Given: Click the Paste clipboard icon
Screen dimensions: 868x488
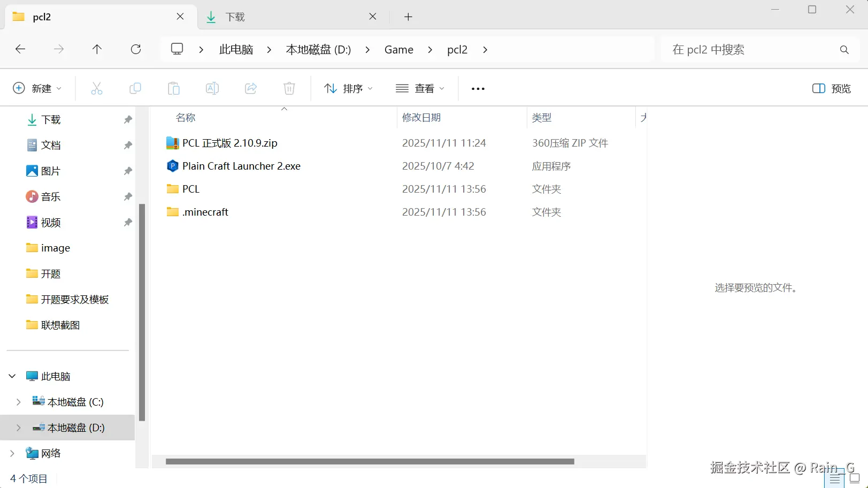Looking at the screenshot, I should (174, 88).
